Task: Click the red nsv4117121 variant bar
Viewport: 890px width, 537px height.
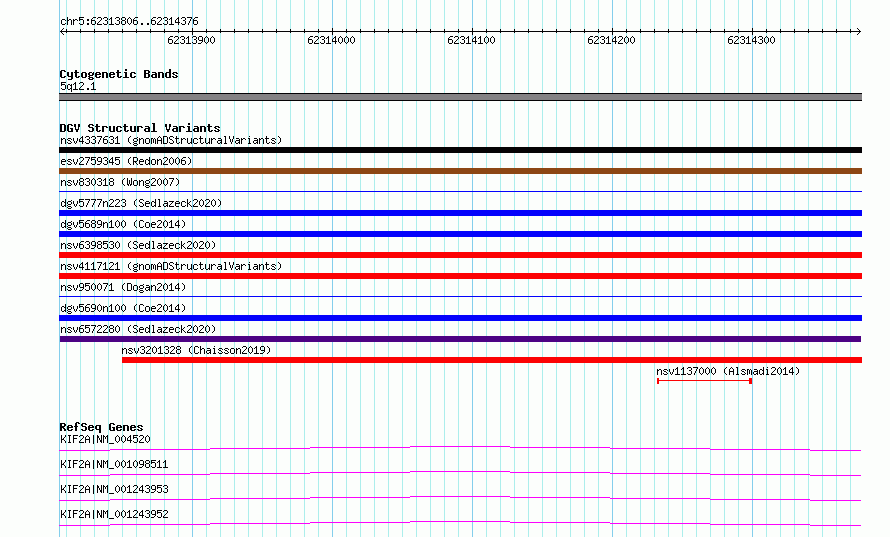Action: click(460, 276)
